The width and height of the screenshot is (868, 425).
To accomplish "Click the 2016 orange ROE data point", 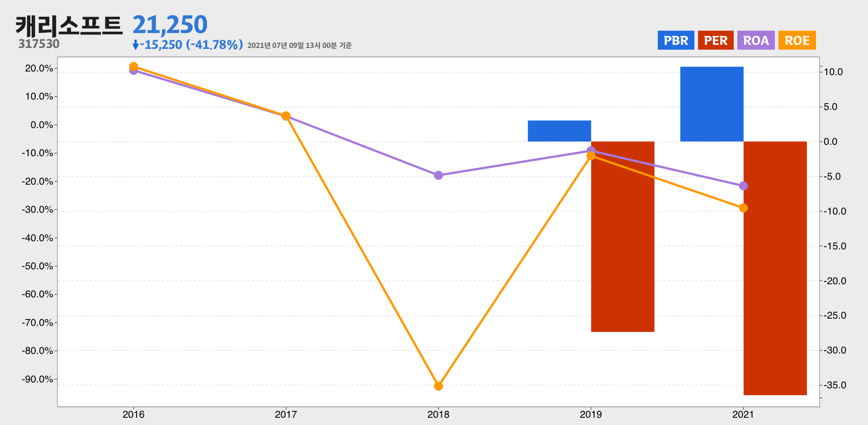I will 134,67.
